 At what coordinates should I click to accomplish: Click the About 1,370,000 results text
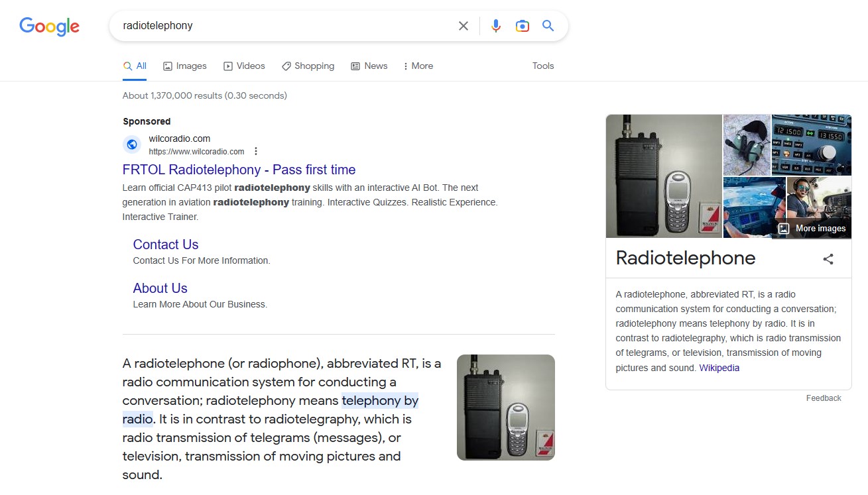click(x=205, y=95)
